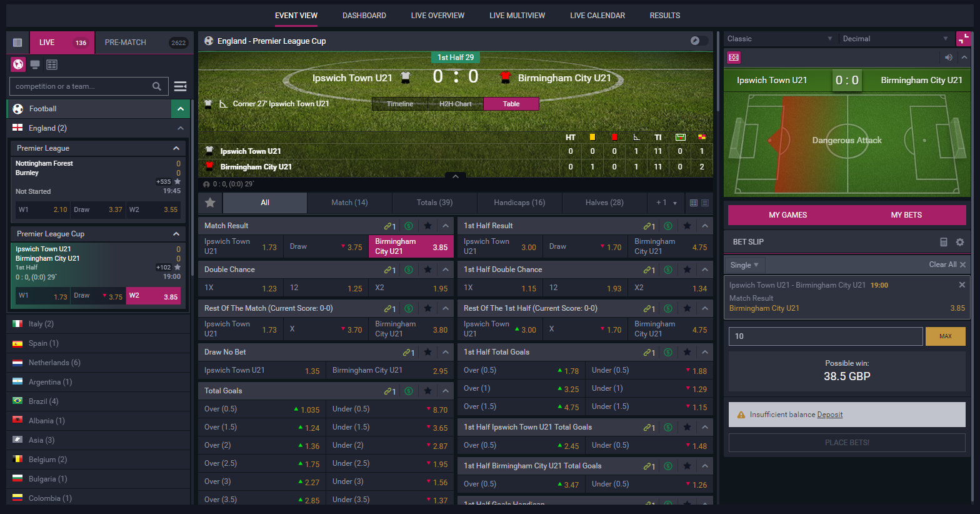Favorite the Double Chance market
Screen dimensions: 980x514
point(427,270)
